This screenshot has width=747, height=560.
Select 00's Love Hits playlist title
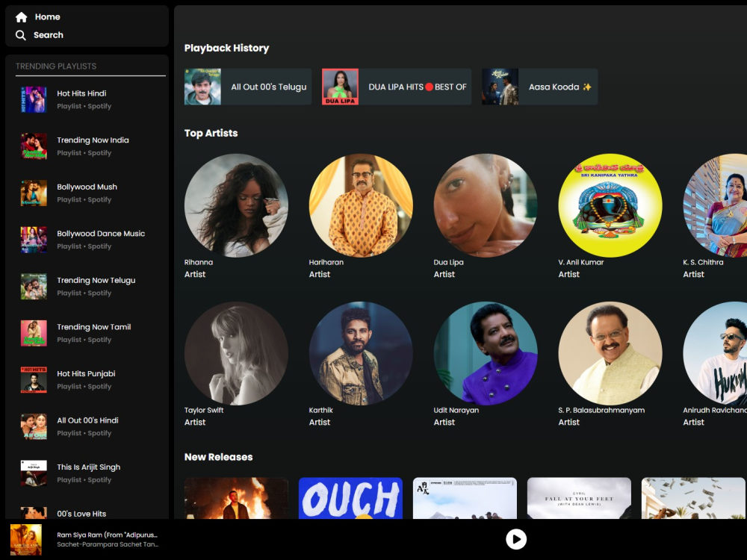[x=81, y=514]
